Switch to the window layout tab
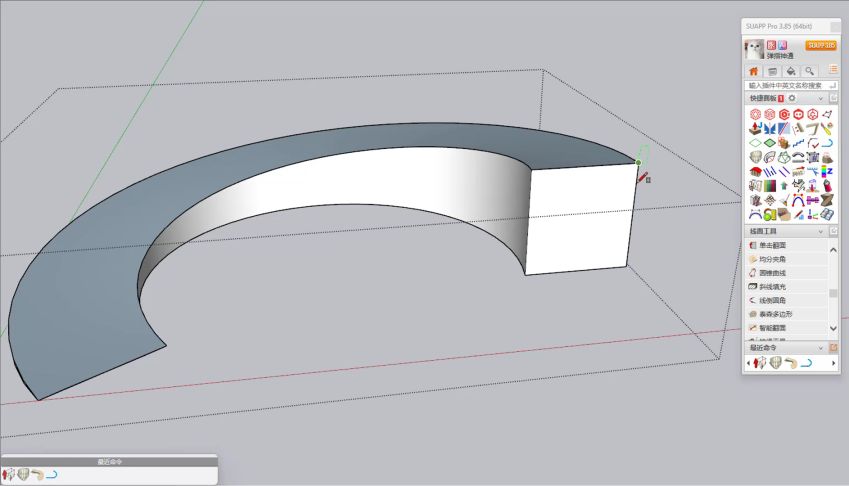This screenshot has width=849, height=486. [773, 71]
